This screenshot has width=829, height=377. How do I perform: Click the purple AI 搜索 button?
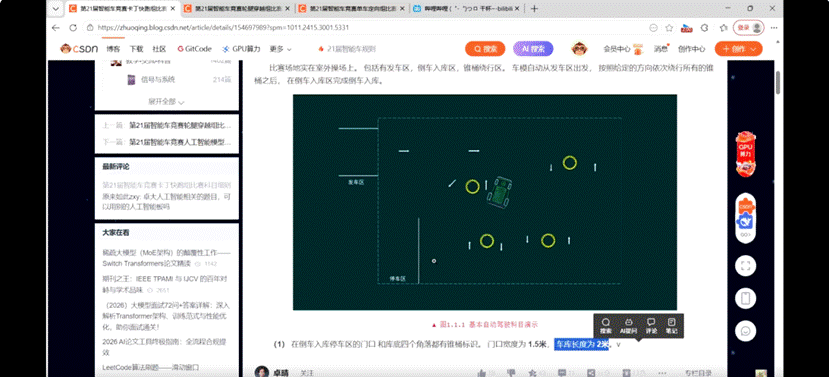(x=533, y=49)
